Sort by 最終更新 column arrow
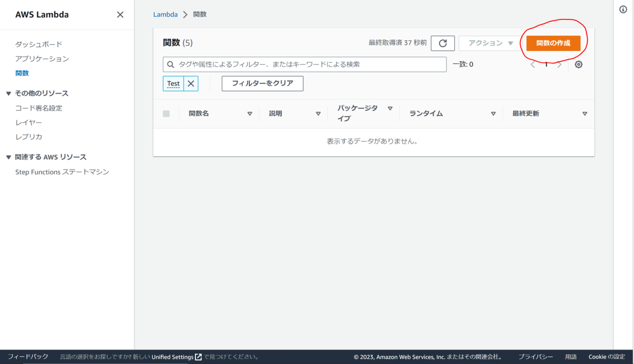This screenshot has width=634, height=364. [585, 114]
